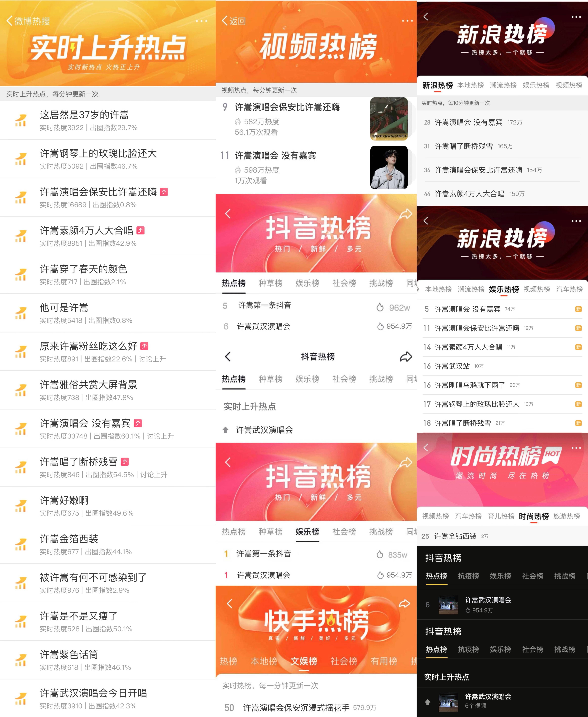Tap back chevron beside white 抖音热榜 title
Image resolution: width=588 pixels, height=717 pixels.
point(228,357)
